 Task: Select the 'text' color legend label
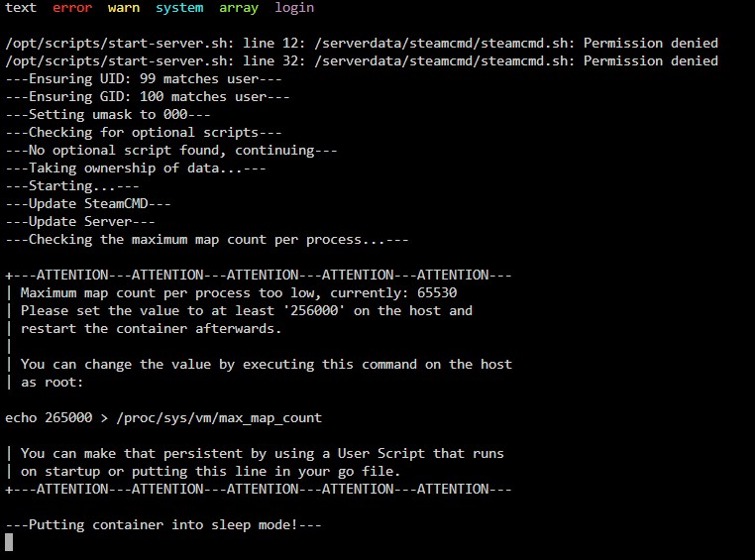pos(21,8)
